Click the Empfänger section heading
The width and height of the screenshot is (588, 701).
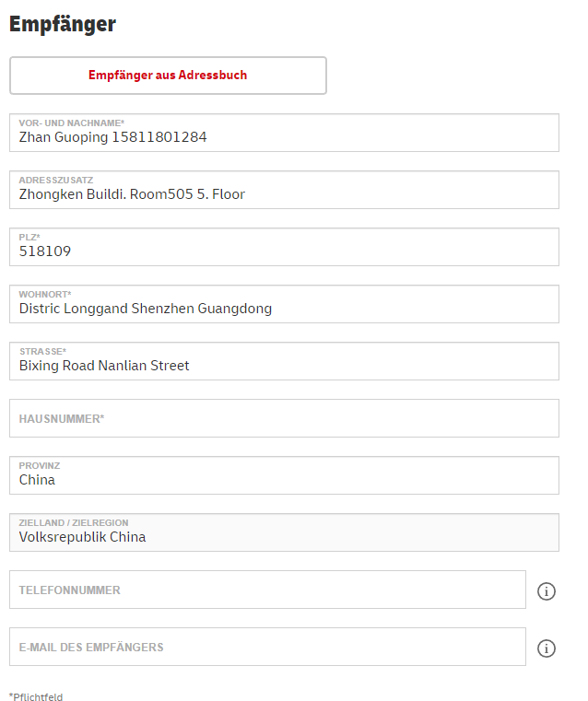(x=63, y=24)
